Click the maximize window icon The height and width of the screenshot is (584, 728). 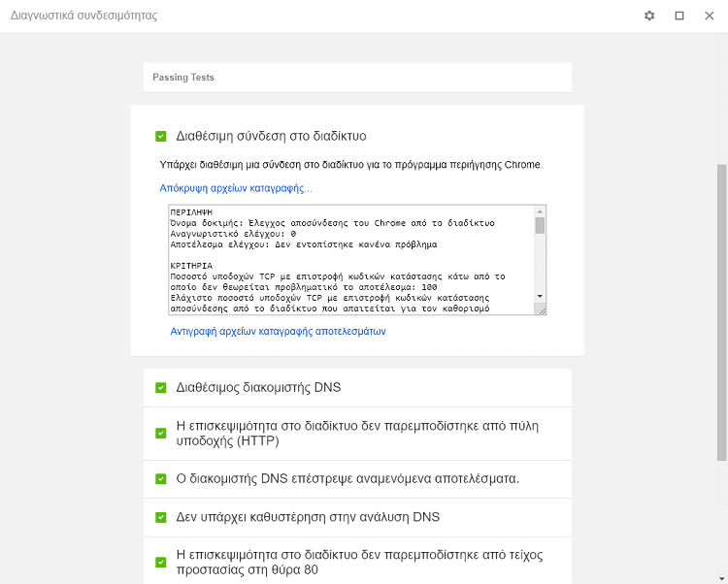click(x=679, y=16)
